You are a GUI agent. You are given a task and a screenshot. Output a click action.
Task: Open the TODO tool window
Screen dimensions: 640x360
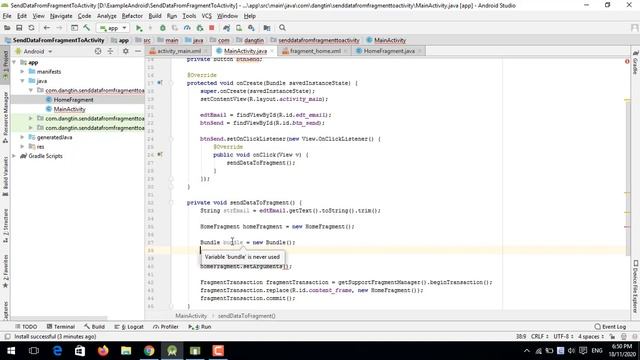tap(26, 327)
